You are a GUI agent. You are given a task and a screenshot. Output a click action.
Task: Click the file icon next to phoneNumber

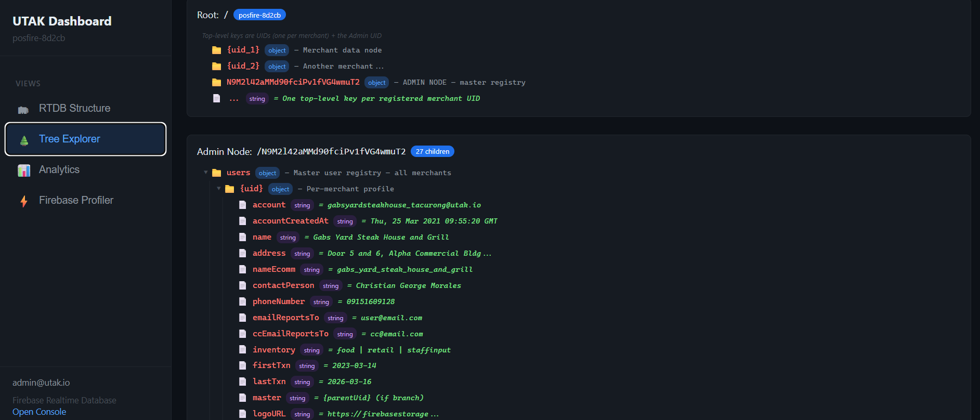[242, 302]
